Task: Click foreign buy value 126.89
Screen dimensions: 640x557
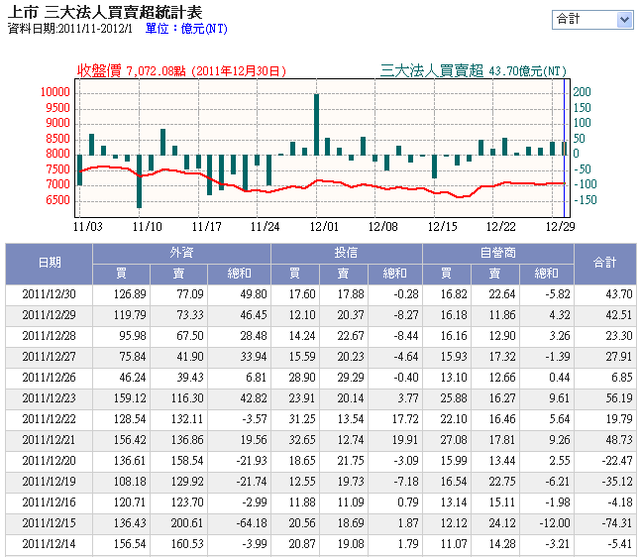Action: click(x=130, y=295)
